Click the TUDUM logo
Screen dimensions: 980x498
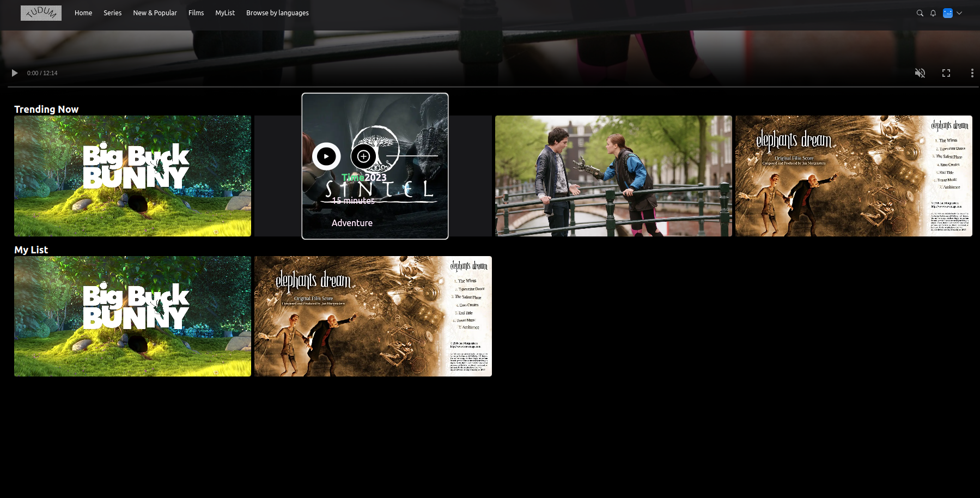tap(41, 13)
